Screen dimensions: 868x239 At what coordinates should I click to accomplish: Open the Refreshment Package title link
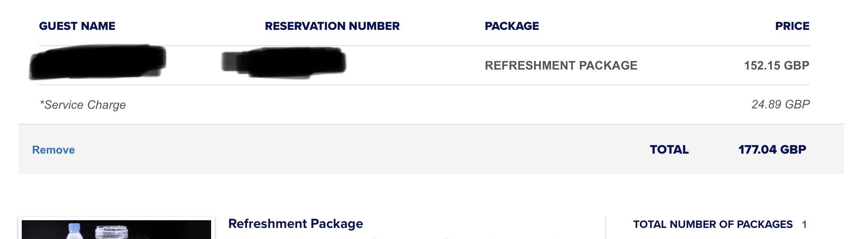point(296,224)
